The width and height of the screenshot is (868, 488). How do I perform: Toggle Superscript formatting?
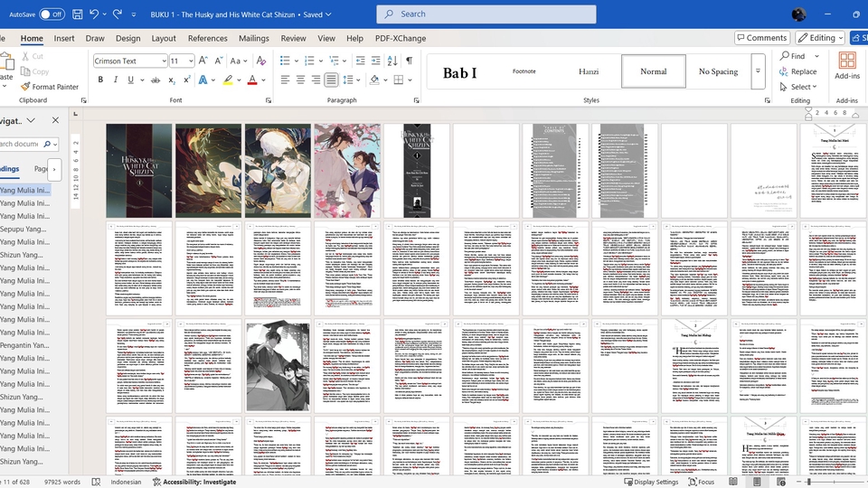pyautogui.click(x=187, y=80)
